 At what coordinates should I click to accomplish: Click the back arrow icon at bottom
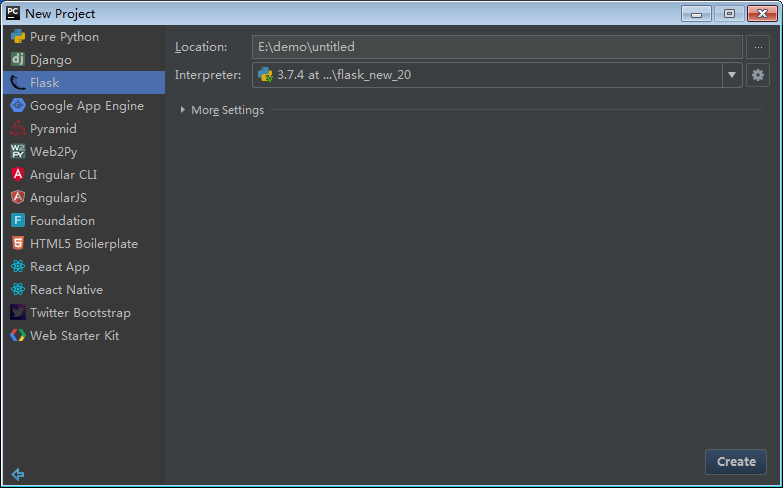click(17, 474)
